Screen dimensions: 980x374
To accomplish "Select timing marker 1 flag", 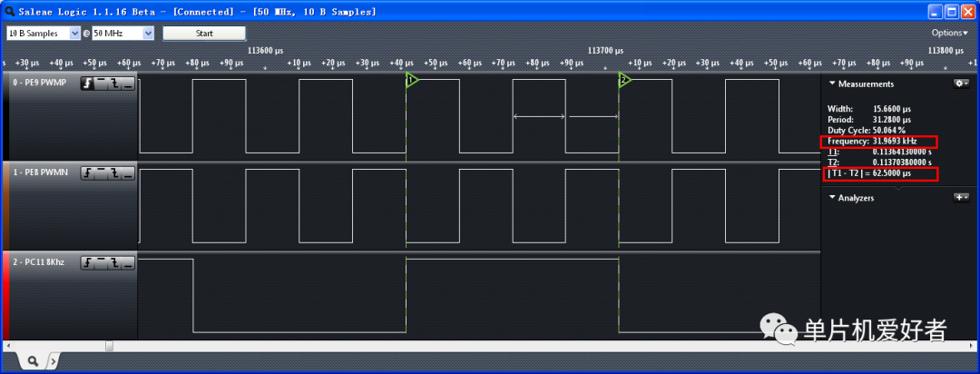I will click(x=412, y=80).
